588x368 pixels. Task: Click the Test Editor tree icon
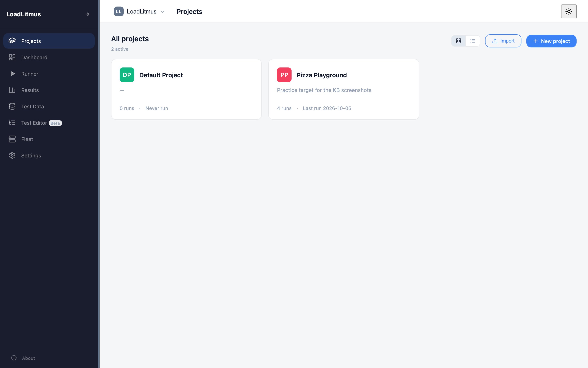[x=12, y=123]
